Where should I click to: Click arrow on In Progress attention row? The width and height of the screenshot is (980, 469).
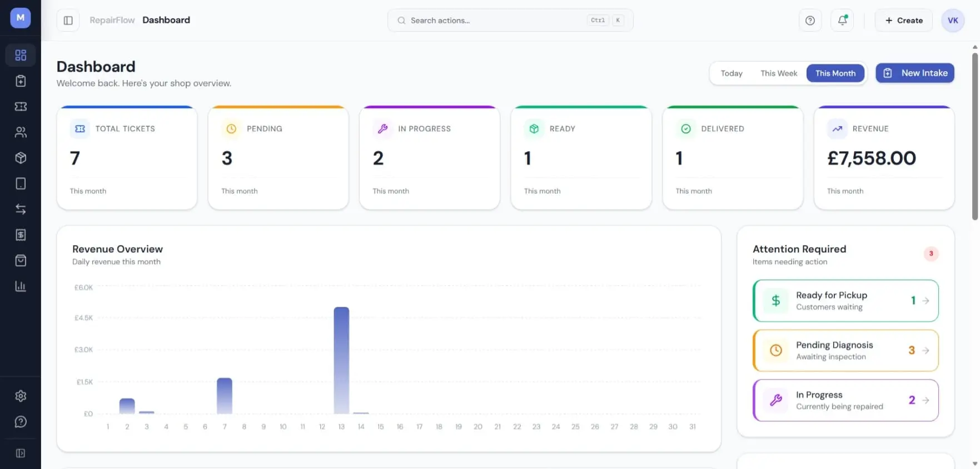[x=926, y=400]
